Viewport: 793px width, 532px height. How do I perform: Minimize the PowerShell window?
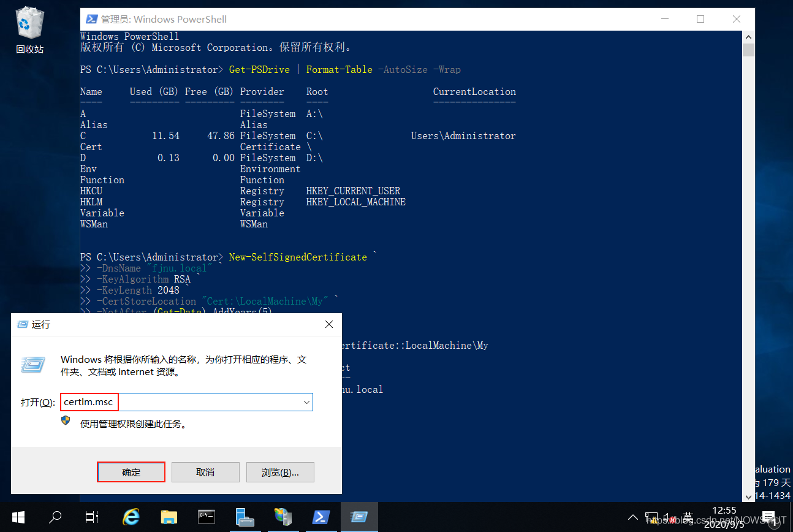pyautogui.click(x=664, y=19)
